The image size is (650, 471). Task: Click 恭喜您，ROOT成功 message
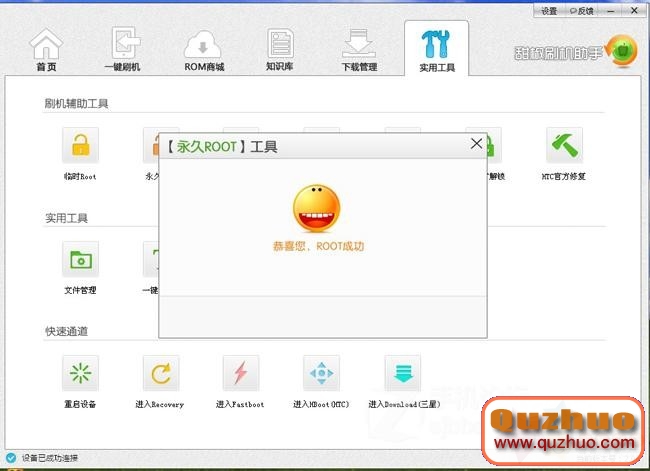coord(318,246)
